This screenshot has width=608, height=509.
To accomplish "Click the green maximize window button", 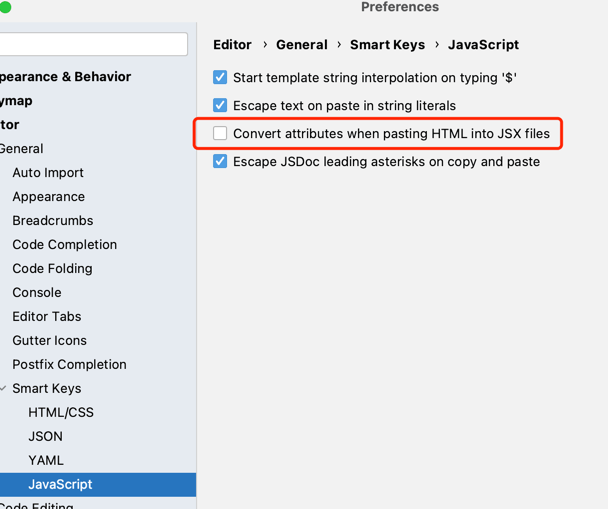I will (x=5, y=7).
